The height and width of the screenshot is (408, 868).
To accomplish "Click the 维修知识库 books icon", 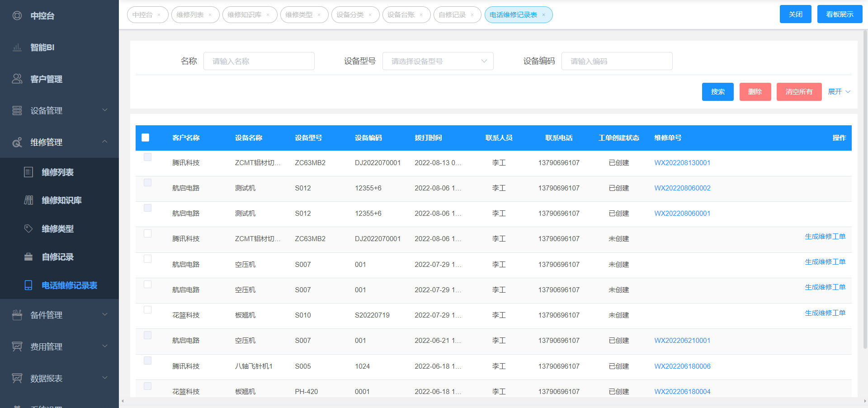I will pos(28,200).
